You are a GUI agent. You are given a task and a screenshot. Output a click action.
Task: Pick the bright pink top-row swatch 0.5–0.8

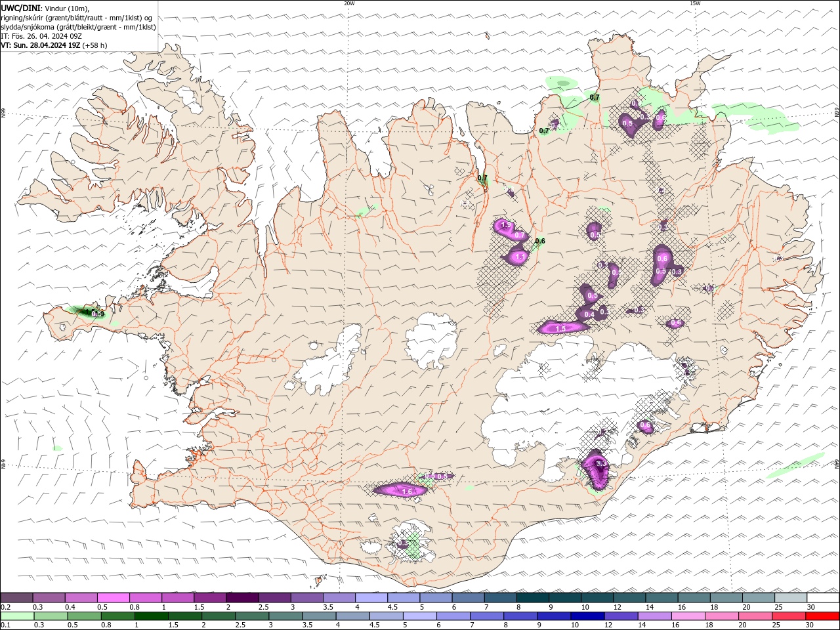click(113, 598)
